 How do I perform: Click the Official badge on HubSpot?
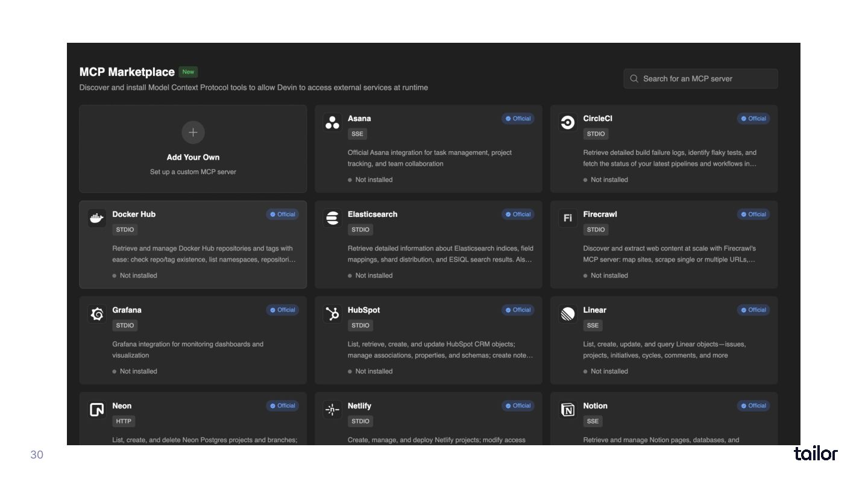[x=518, y=310]
